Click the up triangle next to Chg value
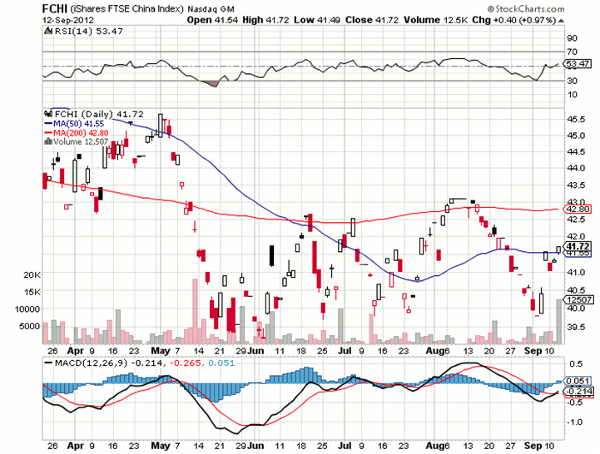Screen dimensions: 600x454 [561, 20]
